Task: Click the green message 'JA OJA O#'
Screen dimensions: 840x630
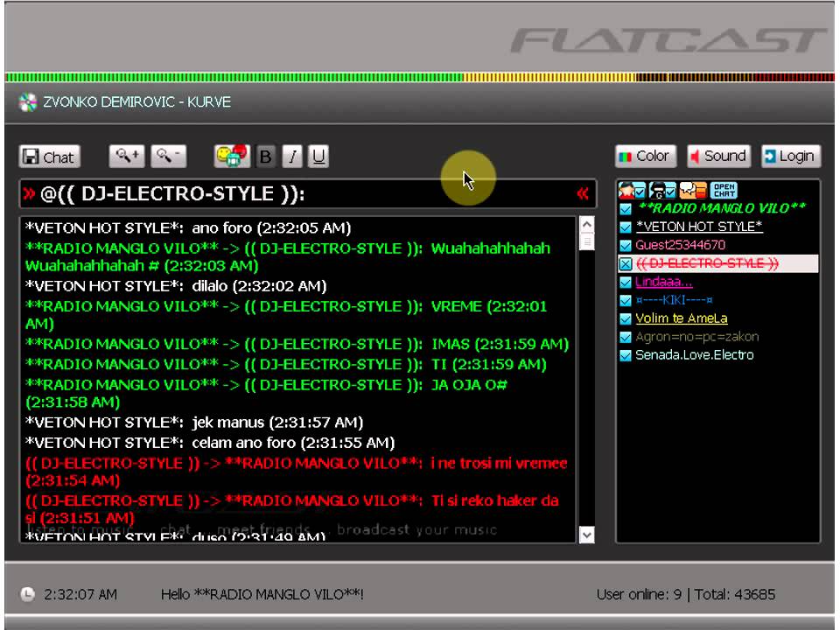Action: pos(469,385)
